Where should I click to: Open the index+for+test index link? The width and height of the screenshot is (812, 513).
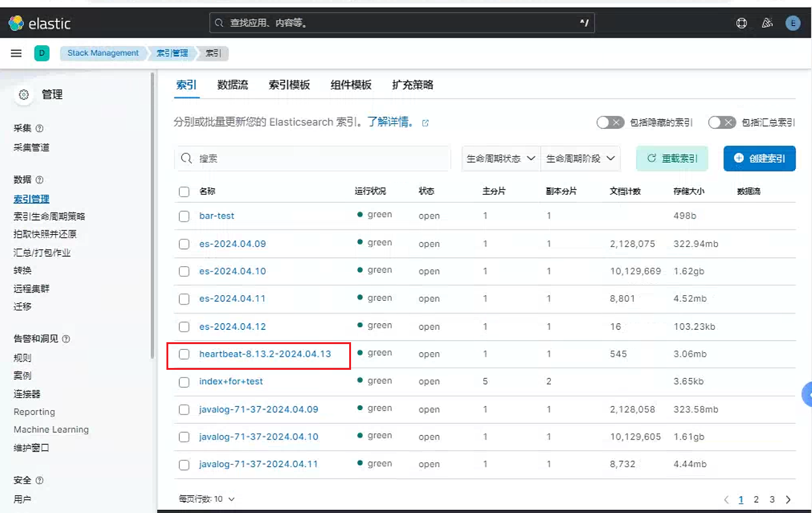231,381
